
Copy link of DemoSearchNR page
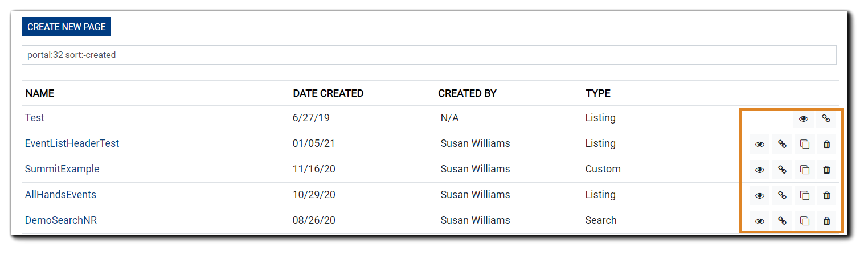[x=782, y=221]
